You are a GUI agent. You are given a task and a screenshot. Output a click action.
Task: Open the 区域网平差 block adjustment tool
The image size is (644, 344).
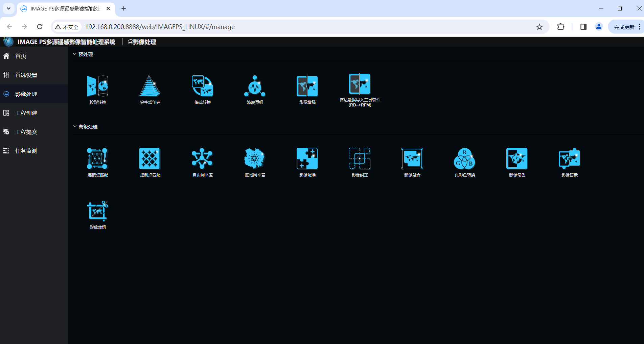click(255, 159)
